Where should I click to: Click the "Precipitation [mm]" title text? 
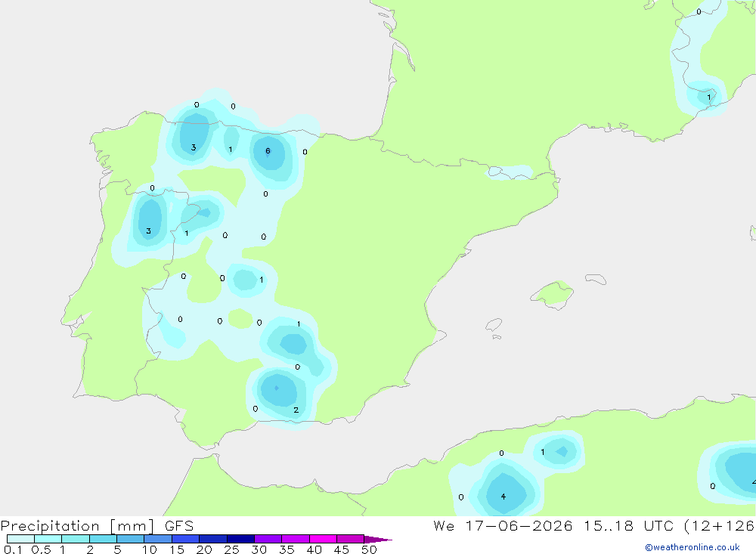point(78,526)
